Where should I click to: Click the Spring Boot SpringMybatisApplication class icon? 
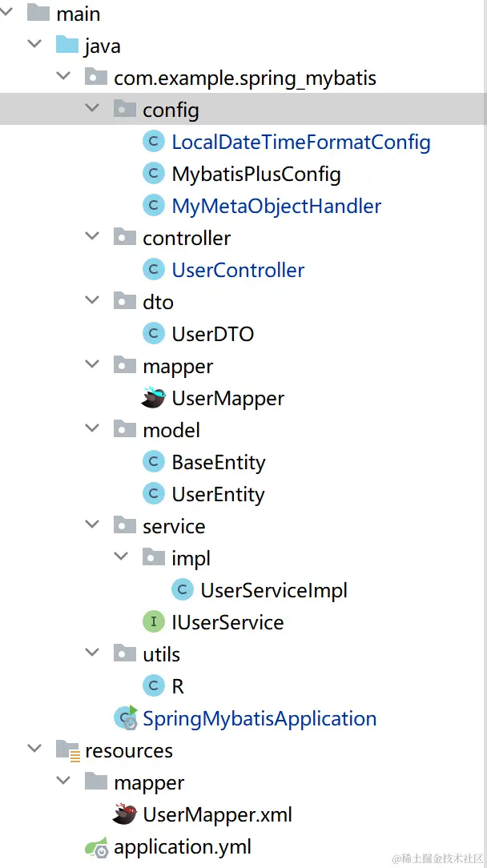(126, 718)
